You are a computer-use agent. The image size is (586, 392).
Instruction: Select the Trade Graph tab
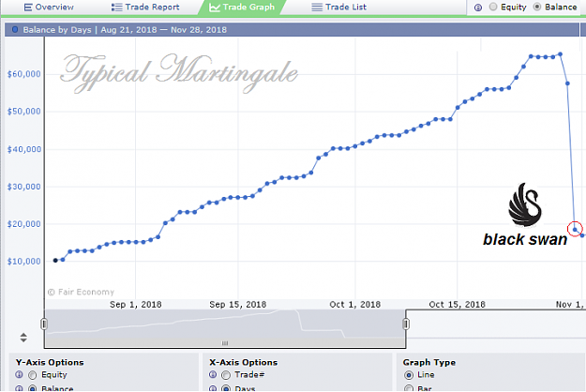(242, 8)
